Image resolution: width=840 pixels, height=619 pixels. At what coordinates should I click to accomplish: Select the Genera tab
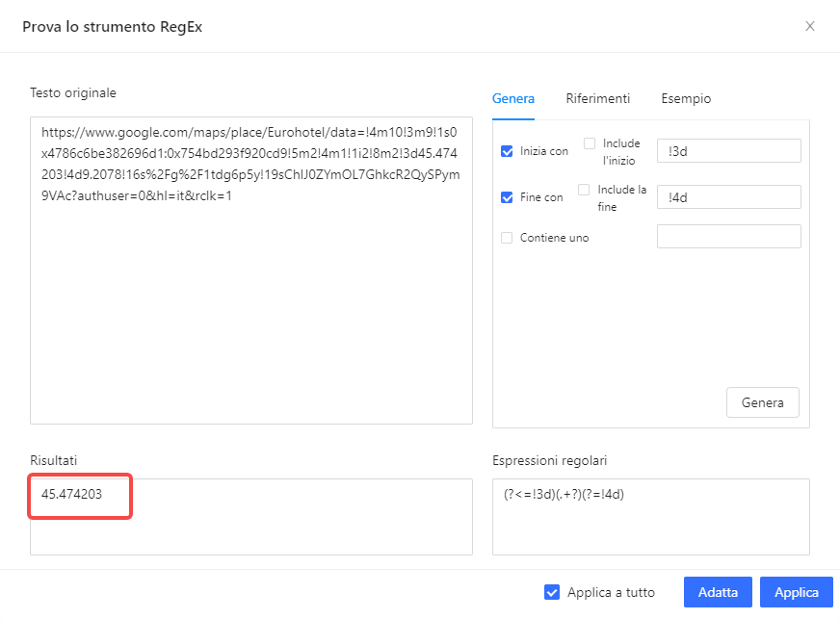513,98
